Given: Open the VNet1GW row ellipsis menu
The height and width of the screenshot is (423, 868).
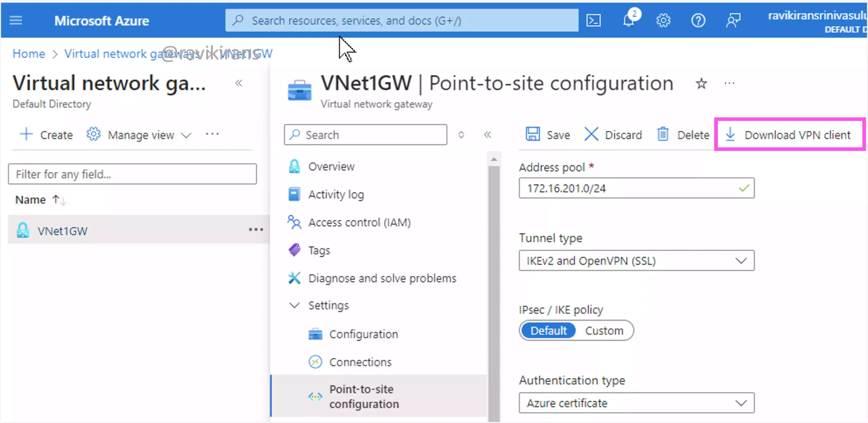Looking at the screenshot, I should pos(256,230).
